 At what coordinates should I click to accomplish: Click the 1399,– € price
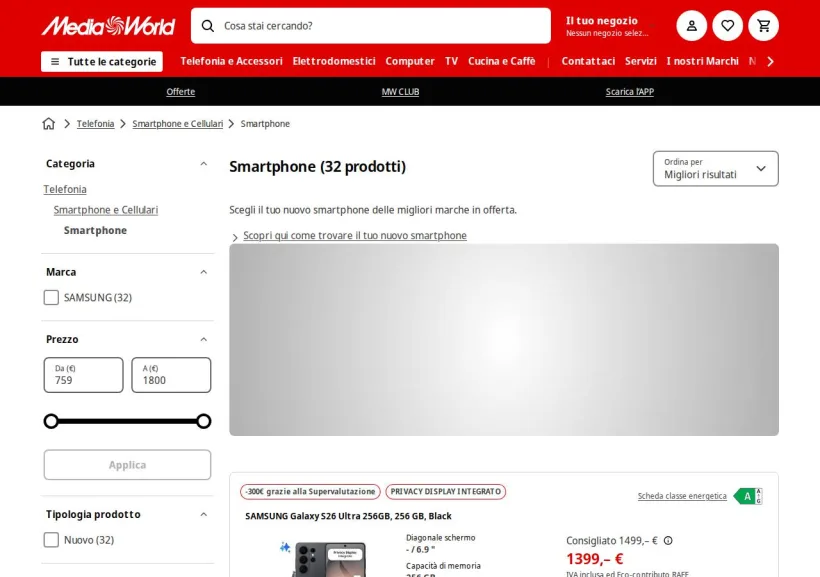595,559
